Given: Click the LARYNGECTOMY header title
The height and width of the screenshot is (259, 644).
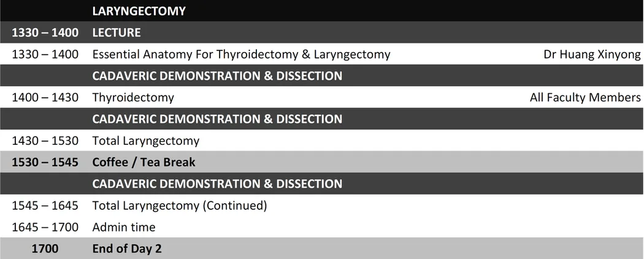Looking at the screenshot, I should point(139,11).
